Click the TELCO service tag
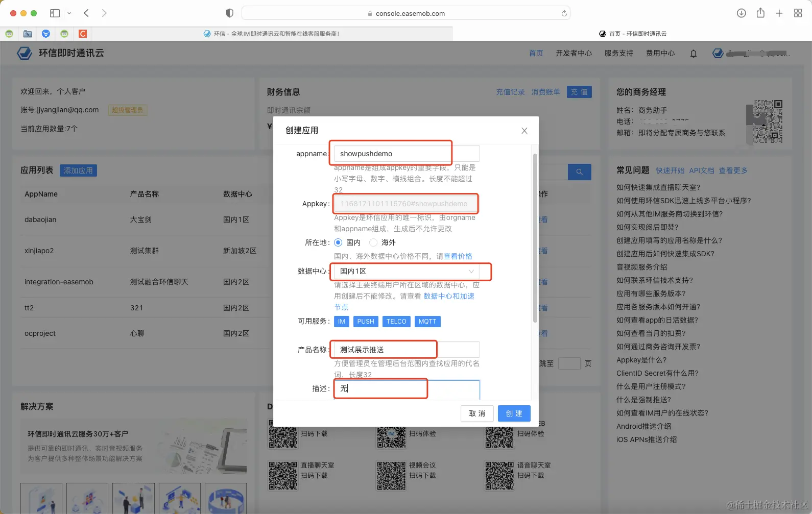Screen dimensions: 812x514 396,322
